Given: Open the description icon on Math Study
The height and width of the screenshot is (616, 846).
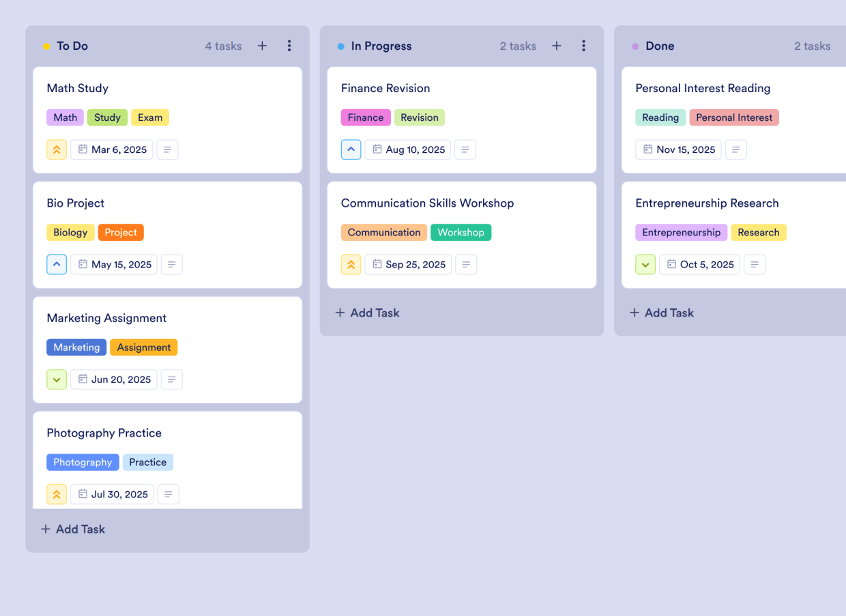Looking at the screenshot, I should tap(167, 149).
